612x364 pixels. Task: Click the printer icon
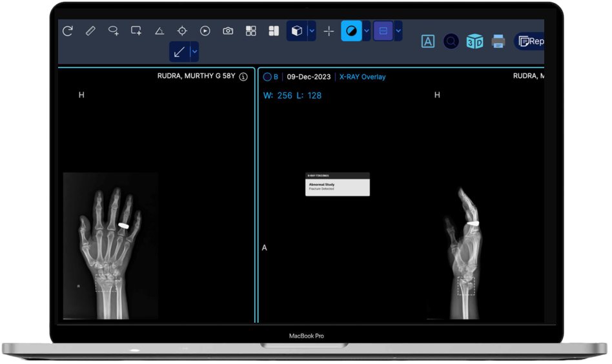click(x=498, y=41)
